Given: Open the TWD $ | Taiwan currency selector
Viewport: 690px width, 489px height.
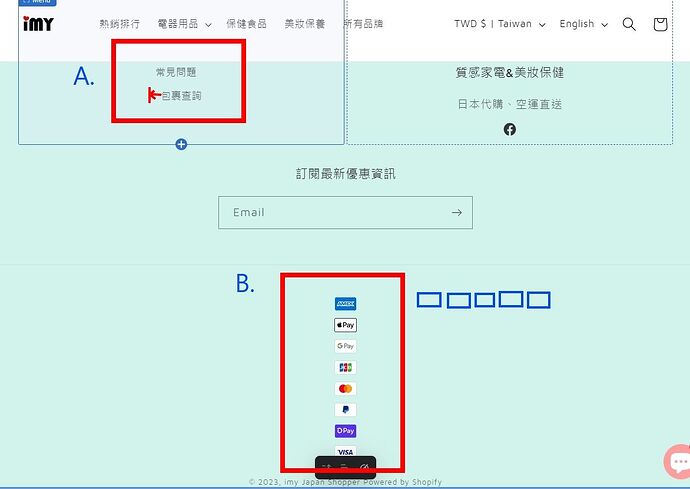Looking at the screenshot, I should 499,24.
